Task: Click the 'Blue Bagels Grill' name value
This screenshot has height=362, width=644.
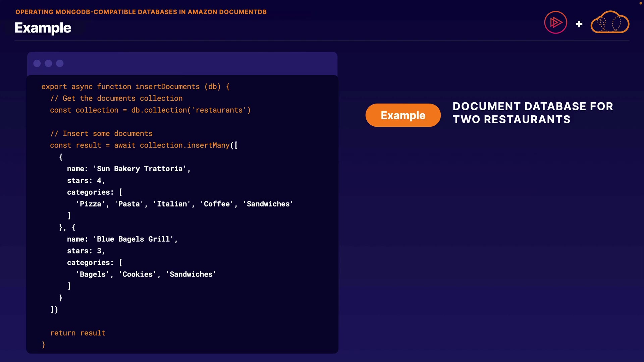Action: (133, 239)
